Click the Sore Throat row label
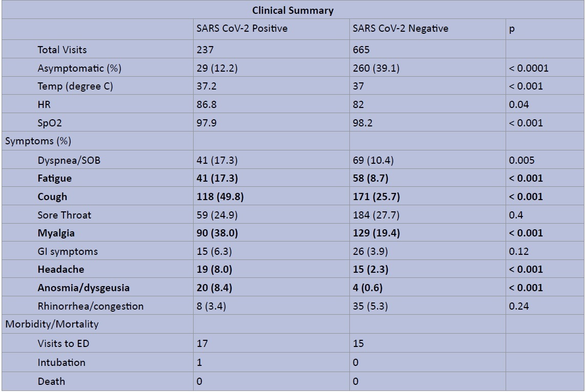The width and height of the screenshot is (586, 392). pos(64,215)
